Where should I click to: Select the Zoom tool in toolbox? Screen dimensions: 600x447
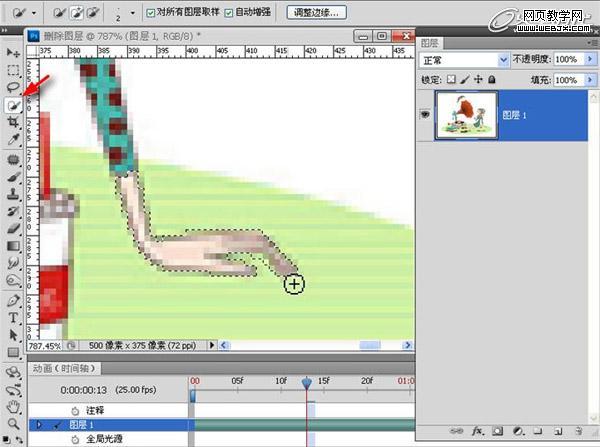(x=13, y=424)
